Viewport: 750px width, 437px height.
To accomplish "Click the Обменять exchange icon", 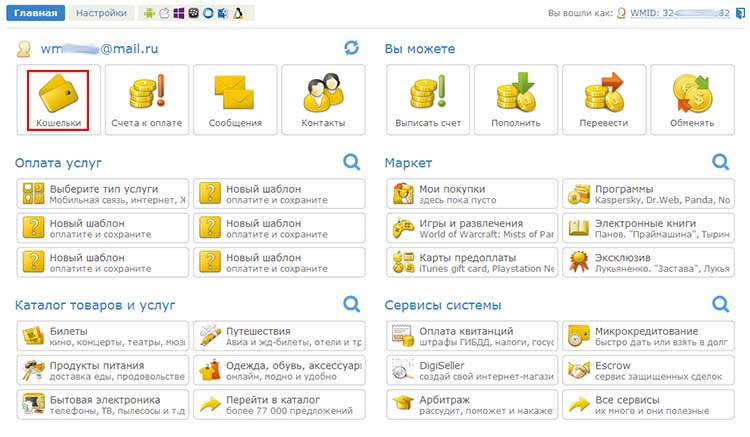I will (691, 100).
